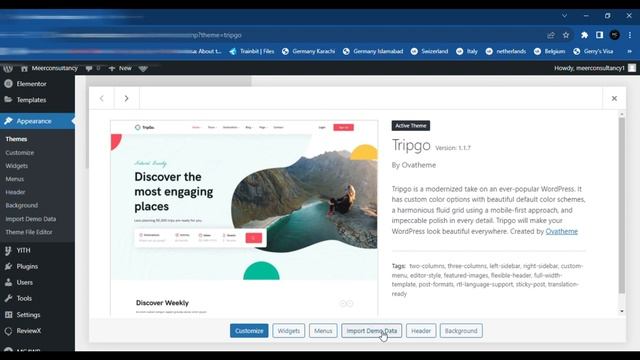The height and width of the screenshot is (360, 640).
Task: Close the theme details overlay
Action: [x=614, y=98]
